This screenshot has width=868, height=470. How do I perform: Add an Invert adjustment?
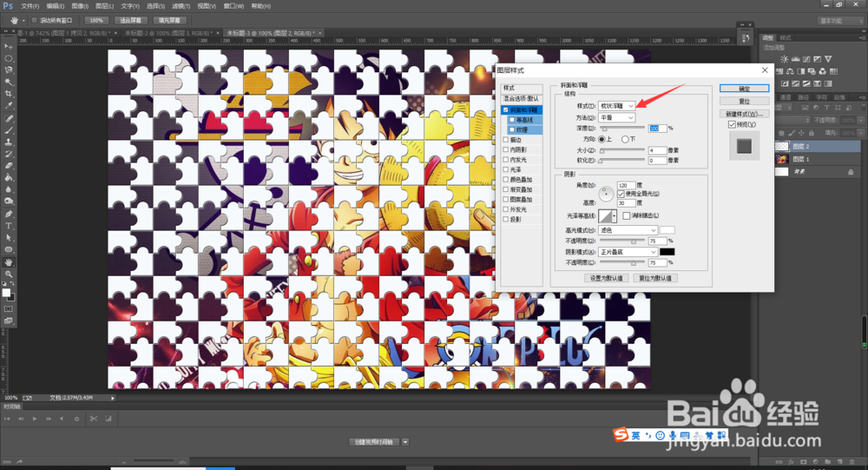[785, 83]
